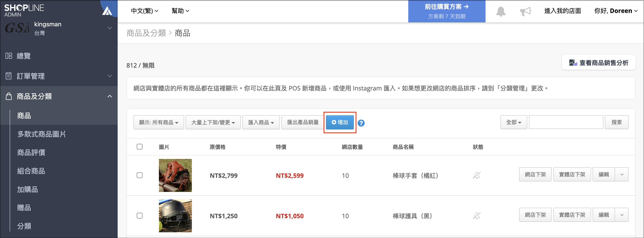644x238 pixels.
Task: Click status icon for 棒球護具（黑）
Action: click(x=477, y=216)
